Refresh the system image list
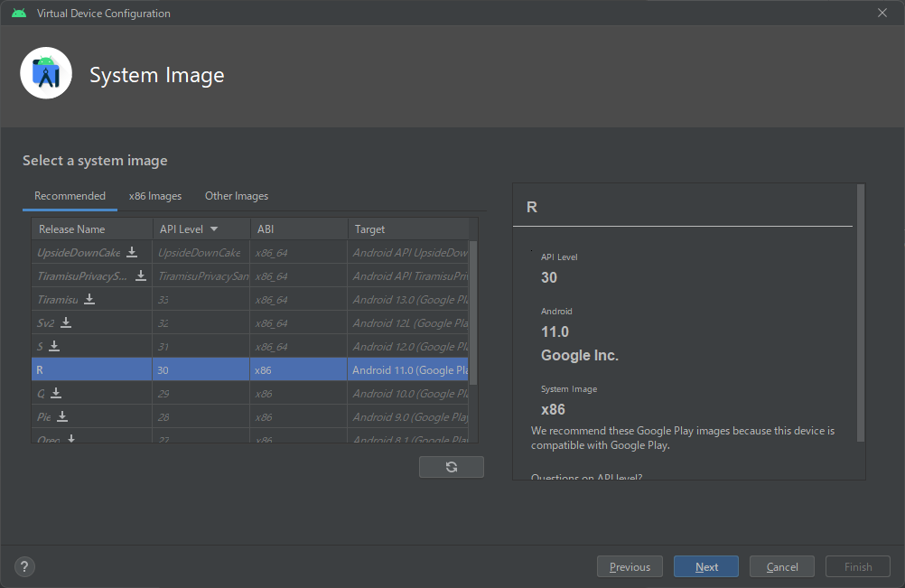The width and height of the screenshot is (905, 588). 451,467
